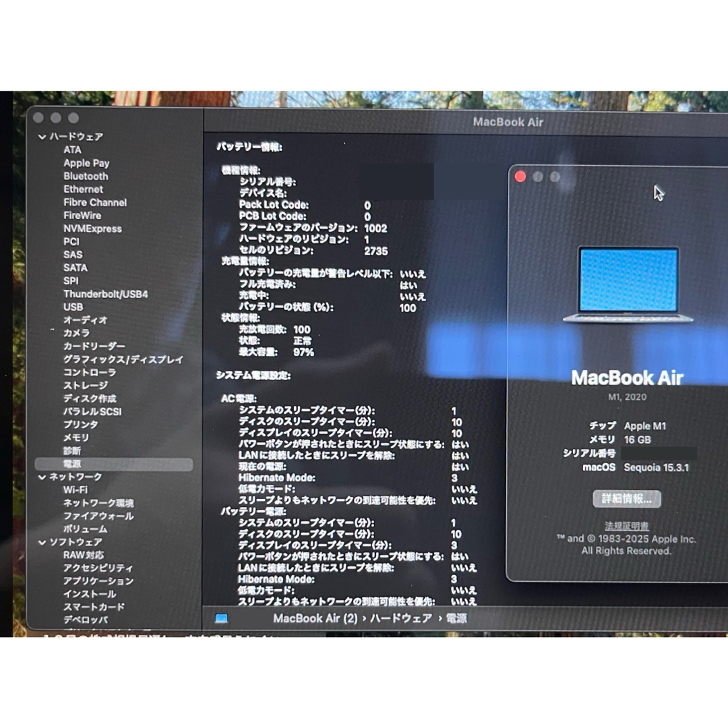Image resolution: width=728 pixels, height=728 pixels.
Task: Select メモリ in the sidebar
Action: 76,438
